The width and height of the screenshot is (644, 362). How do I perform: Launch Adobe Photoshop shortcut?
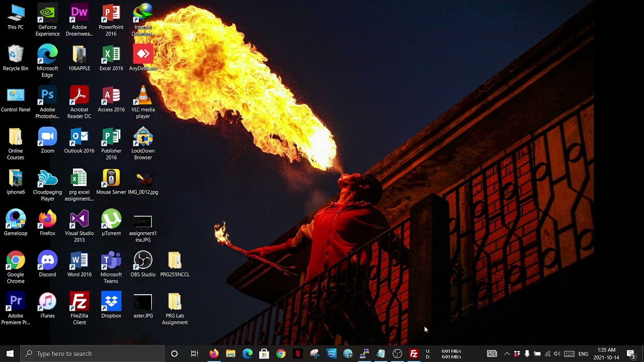click(x=47, y=103)
